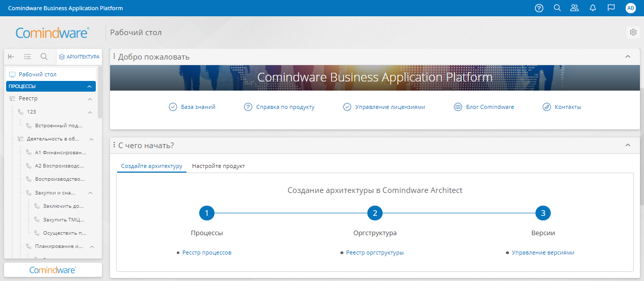Viewport: 644px width, 281px height.
Task: Open global search from the top bar
Action: point(557,8)
